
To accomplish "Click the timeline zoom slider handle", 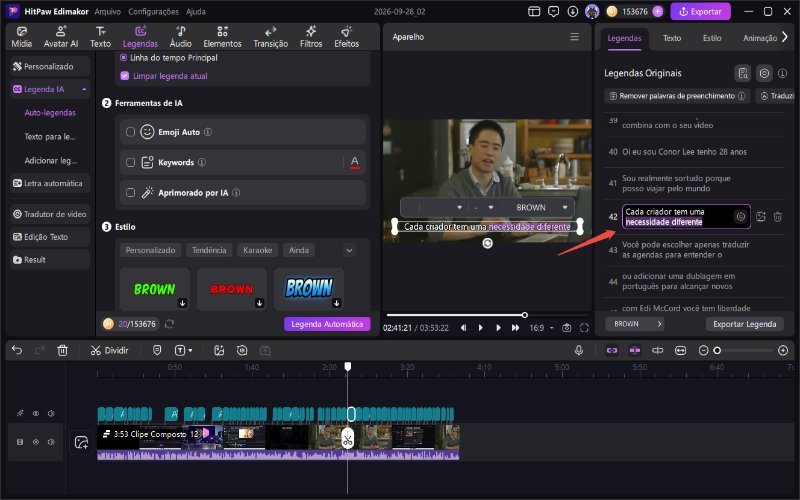I will pyautogui.click(x=717, y=351).
